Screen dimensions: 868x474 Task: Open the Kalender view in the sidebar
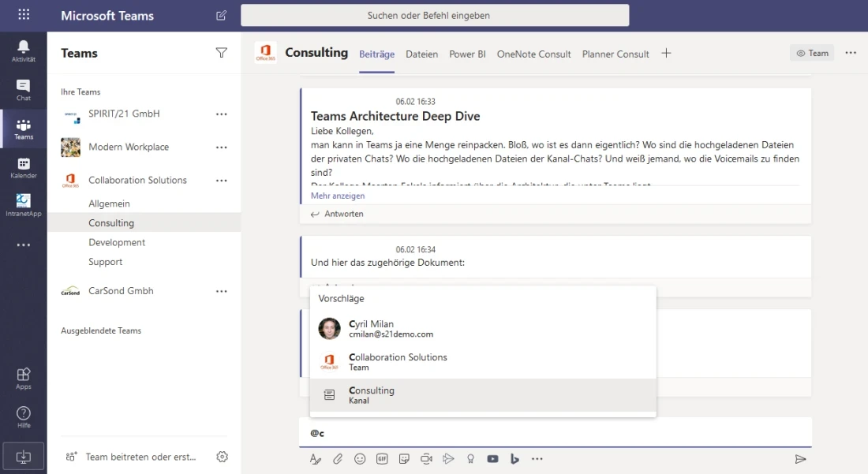[24, 167]
